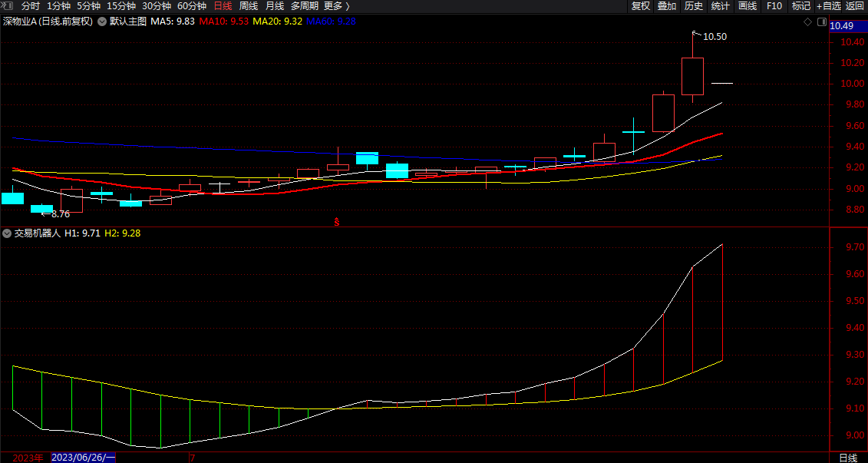The height and width of the screenshot is (463, 868).
Task: Click the stock title 深物业A (日线.前复权)
Action: [x=48, y=21]
